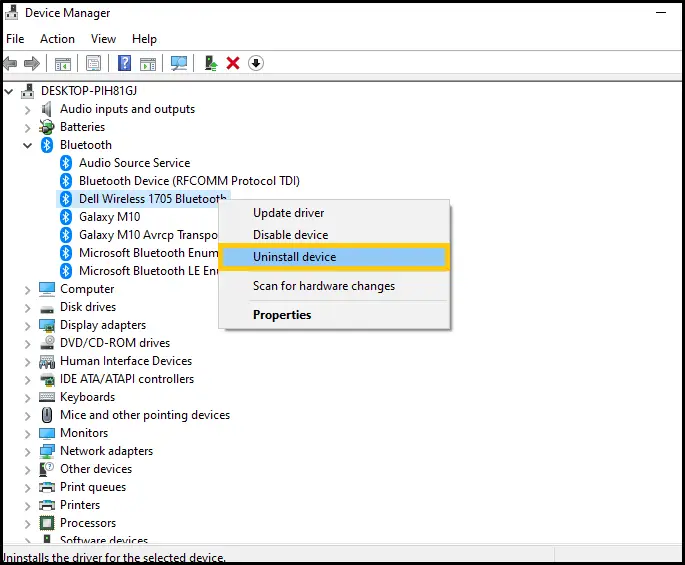Viewport: 685px width, 565px height.
Task: Click the red X Uninstall device icon
Action: click(x=233, y=63)
